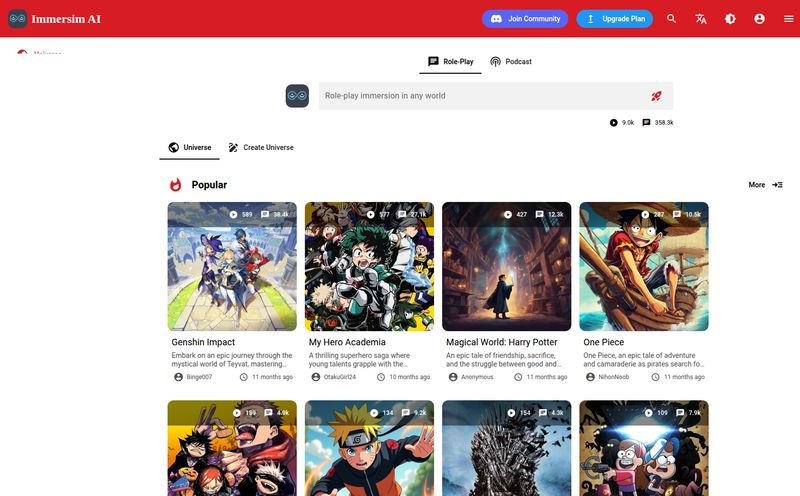
Task: Click the avatar icon beside the input
Action: pos(297,96)
